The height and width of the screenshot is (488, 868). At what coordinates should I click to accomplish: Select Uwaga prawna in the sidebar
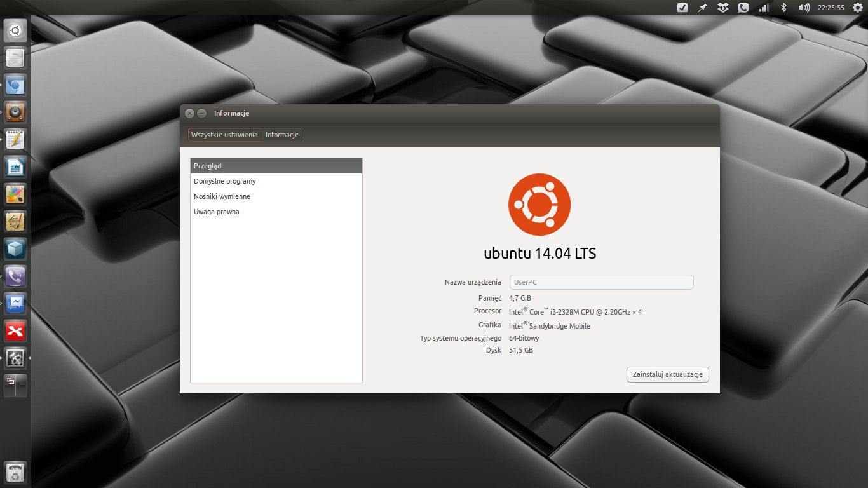276,212
